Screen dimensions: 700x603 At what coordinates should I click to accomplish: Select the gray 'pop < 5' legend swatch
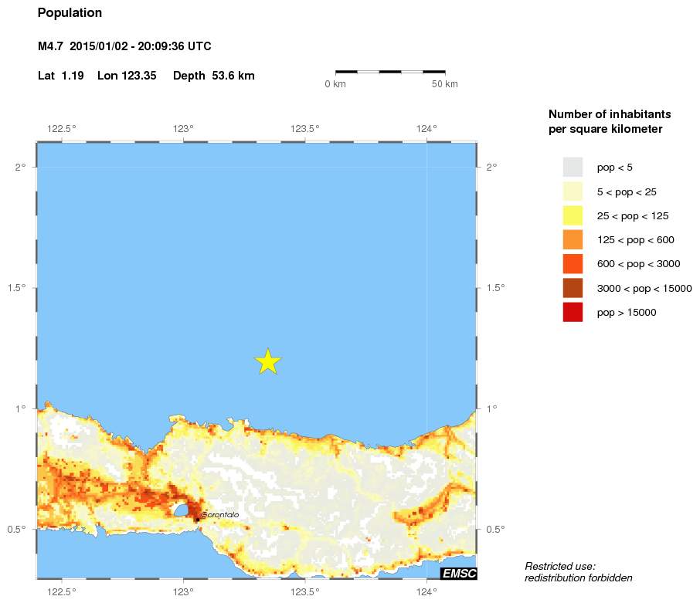click(x=573, y=167)
